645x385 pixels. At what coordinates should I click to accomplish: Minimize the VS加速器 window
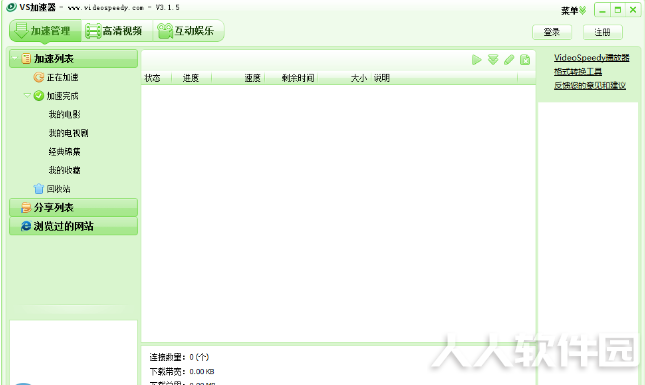(602, 10)
